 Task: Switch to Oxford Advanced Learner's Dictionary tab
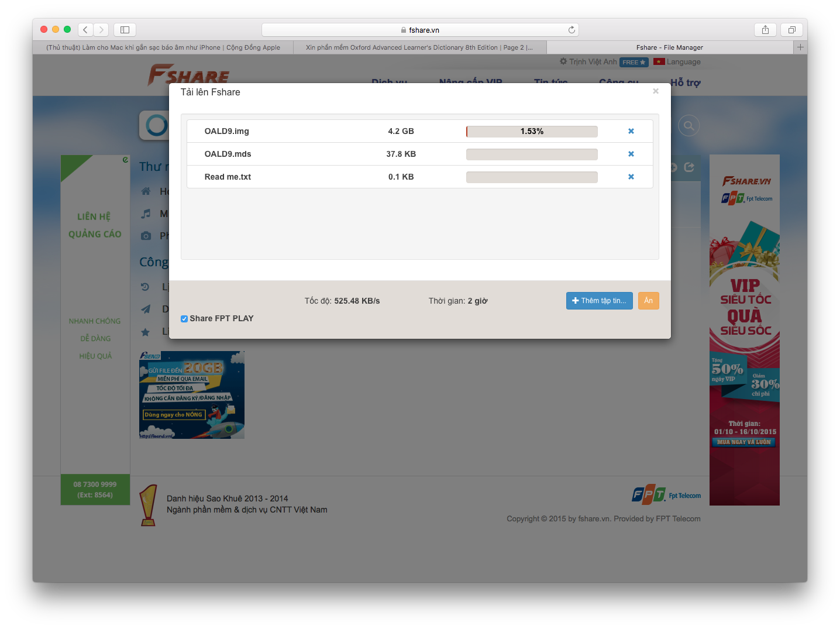point(419,47)
